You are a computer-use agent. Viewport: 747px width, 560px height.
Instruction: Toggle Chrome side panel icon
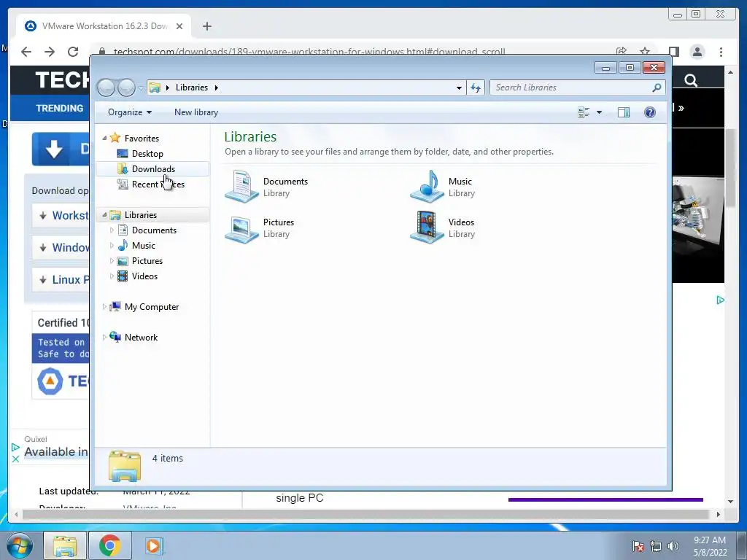673,52
